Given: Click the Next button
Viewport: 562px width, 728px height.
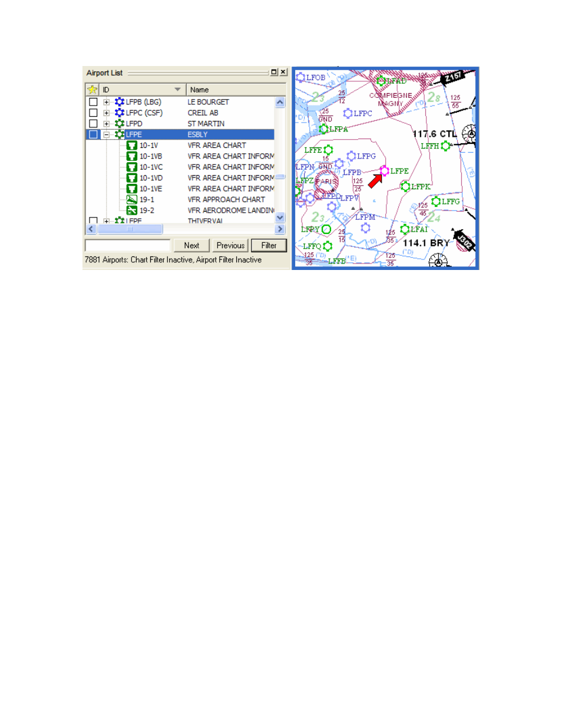Looking at the screenshot, I should click(191, 245).
